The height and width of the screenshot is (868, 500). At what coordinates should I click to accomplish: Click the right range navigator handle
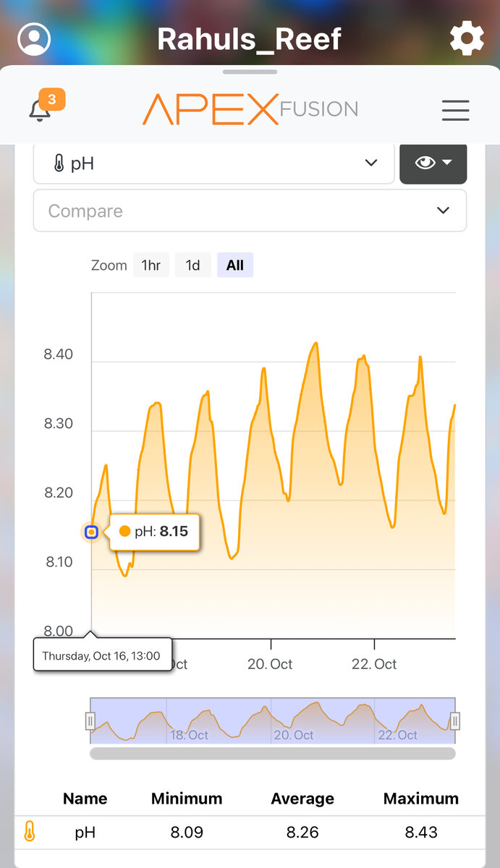coord(455,720)
